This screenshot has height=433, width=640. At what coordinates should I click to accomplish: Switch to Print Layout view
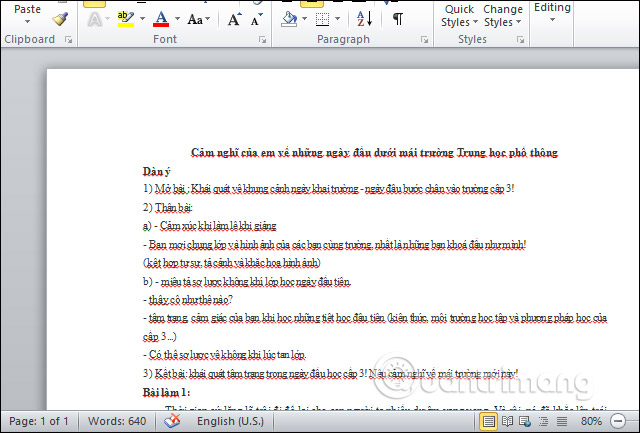pos(489,421)
